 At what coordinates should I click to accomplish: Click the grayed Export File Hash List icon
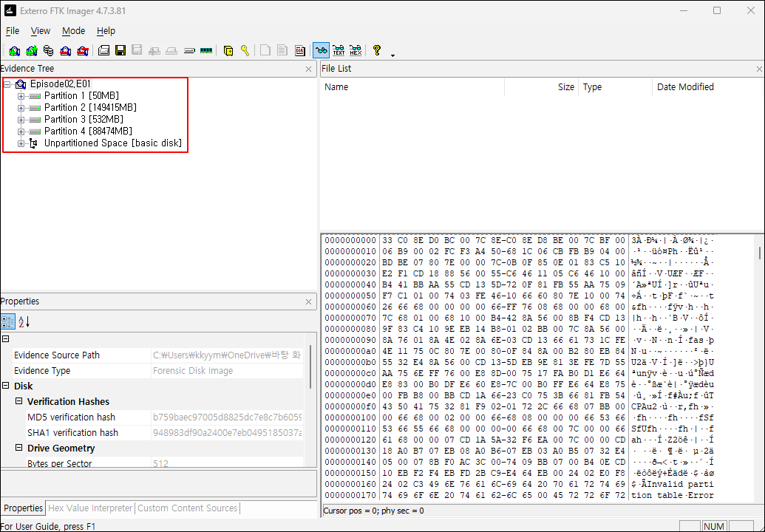click(x=282, y=50)
